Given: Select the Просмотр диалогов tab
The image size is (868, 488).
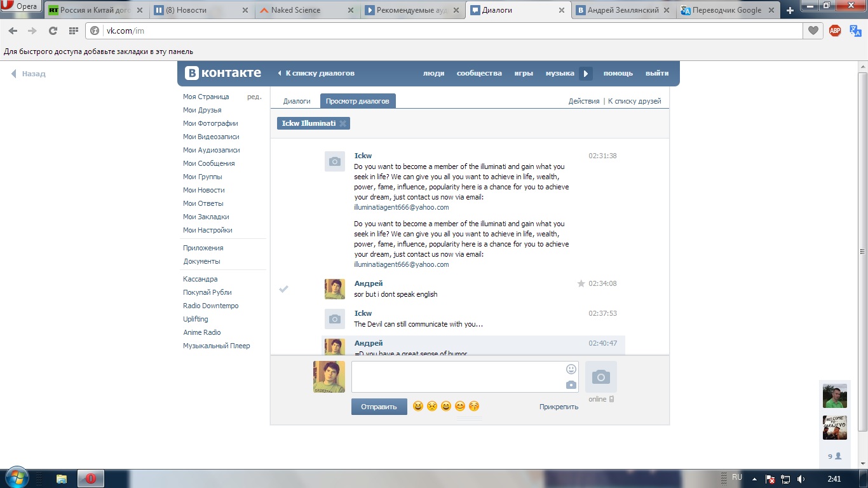Looking at the screenshot, I should 358,101.
